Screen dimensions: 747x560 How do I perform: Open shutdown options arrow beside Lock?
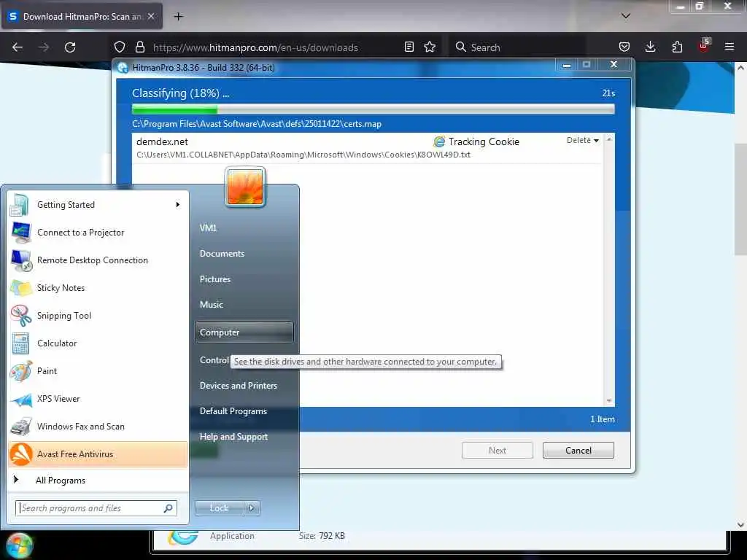[x=252, y=508]
